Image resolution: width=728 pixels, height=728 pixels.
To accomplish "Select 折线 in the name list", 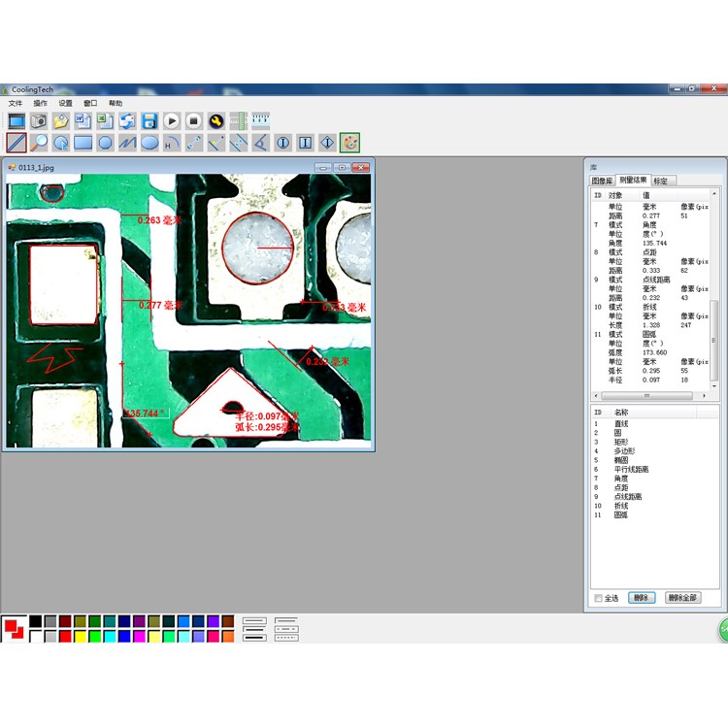I will pos(621,506).
